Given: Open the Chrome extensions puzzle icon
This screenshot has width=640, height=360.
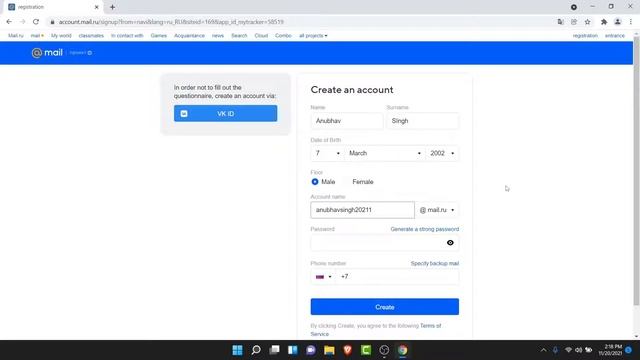Looking at the screenshot, I should click(x=604, y=22).
